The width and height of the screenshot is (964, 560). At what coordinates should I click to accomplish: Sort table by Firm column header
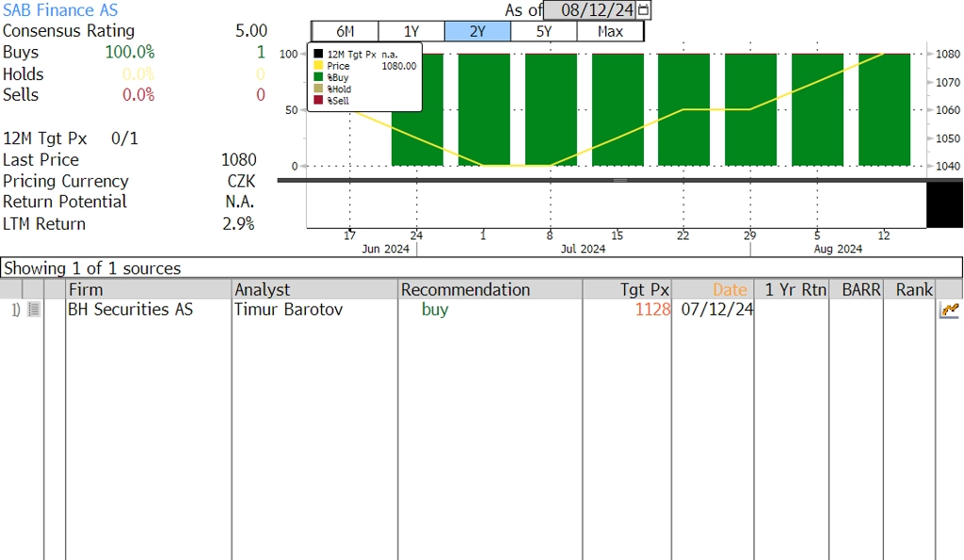pyautogui.click(x=148, y=290)
